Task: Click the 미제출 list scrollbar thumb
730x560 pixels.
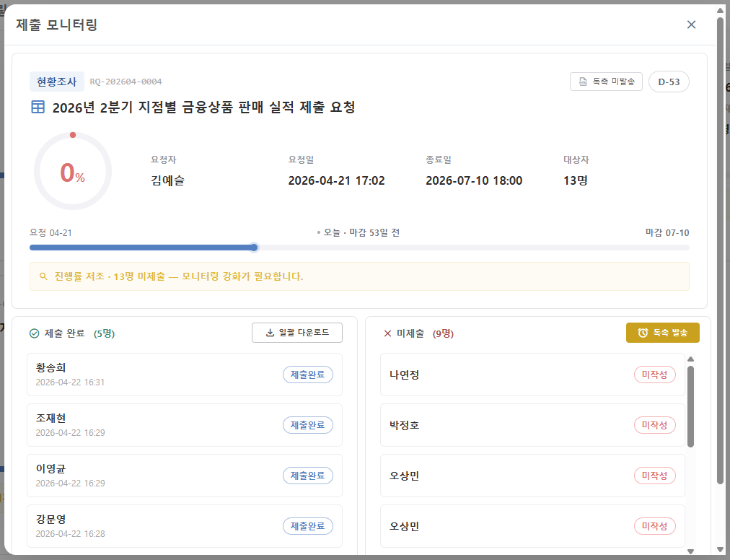Action: click(x=690, y=406)
